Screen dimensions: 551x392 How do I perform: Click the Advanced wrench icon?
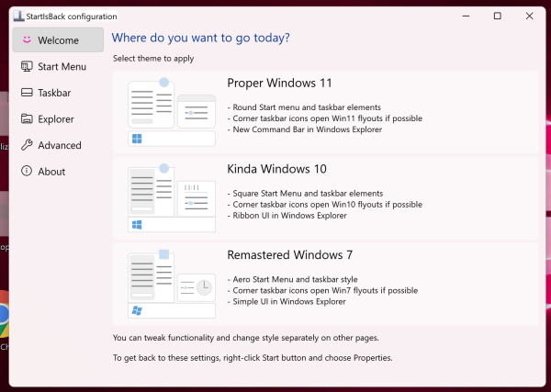[x=27, y=145]
